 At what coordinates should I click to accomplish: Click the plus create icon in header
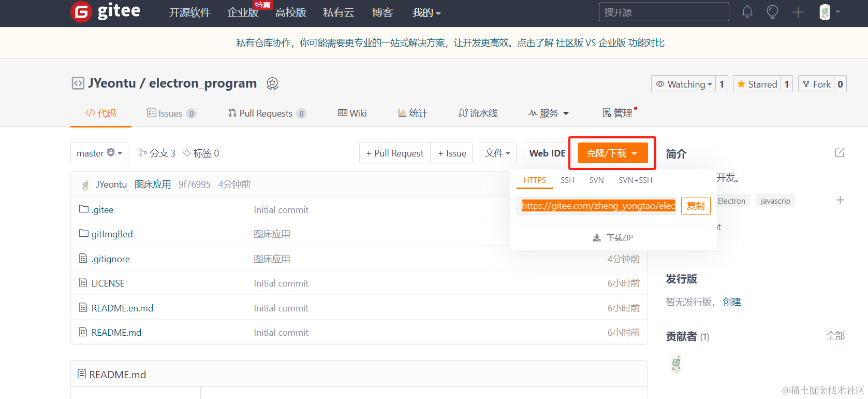coord(798,12)
